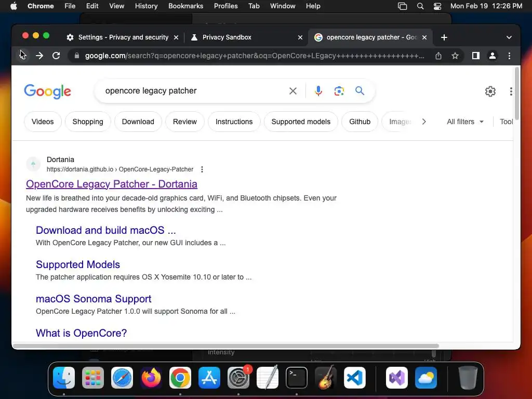Expand the All filters dropdown
Image resolution: width=532 pixels, height=399 pixels.
(x=465, y=122)
